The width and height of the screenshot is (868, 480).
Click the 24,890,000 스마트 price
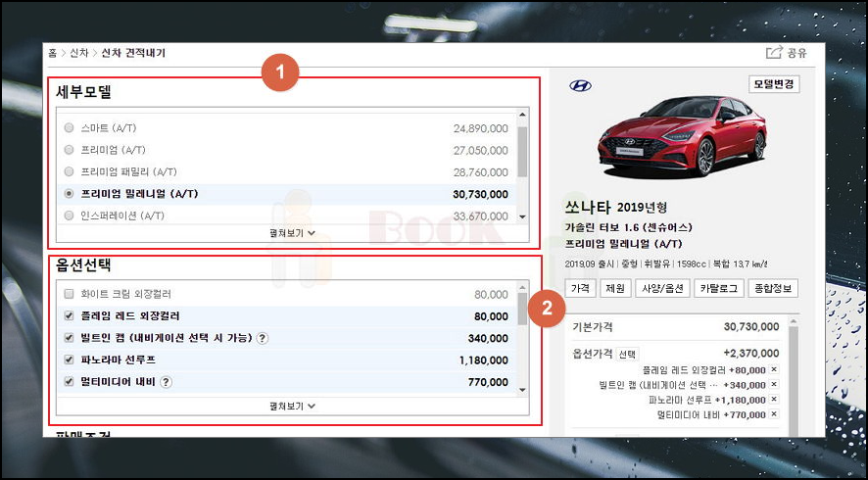point(480,128)
